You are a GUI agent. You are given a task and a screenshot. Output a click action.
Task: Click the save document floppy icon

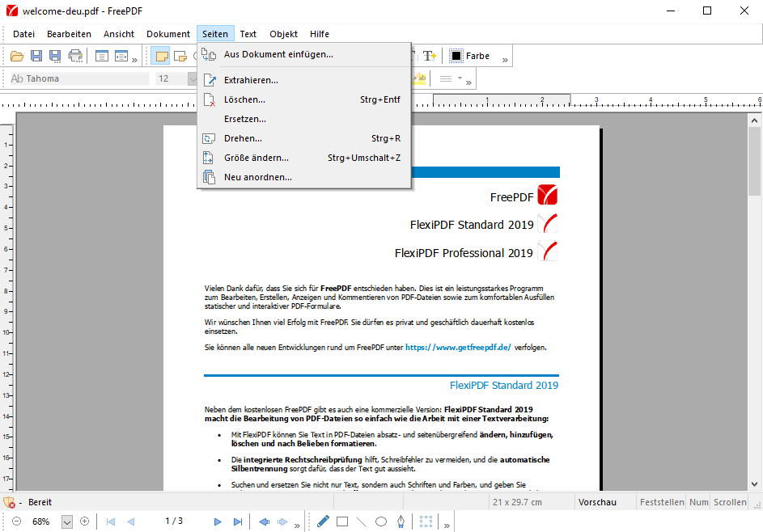pyautogui.click(x=36, y=56)
